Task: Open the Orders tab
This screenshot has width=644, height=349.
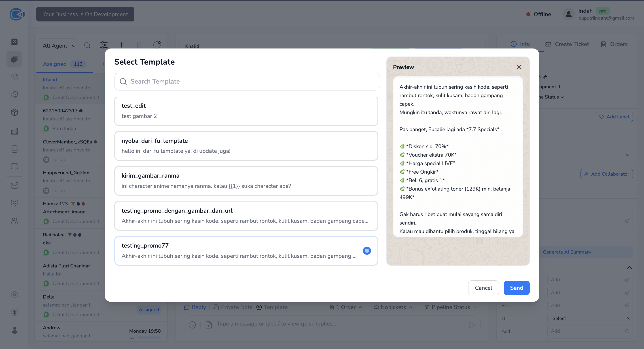Action: [x=614, y=44]
